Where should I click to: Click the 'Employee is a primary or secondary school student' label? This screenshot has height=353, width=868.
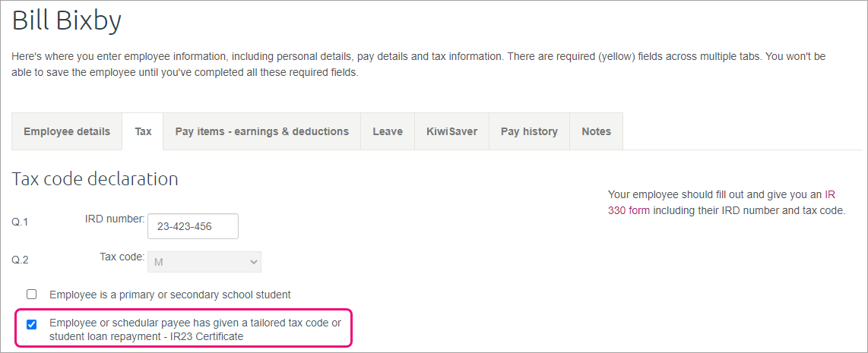click(x=170, y=295)
